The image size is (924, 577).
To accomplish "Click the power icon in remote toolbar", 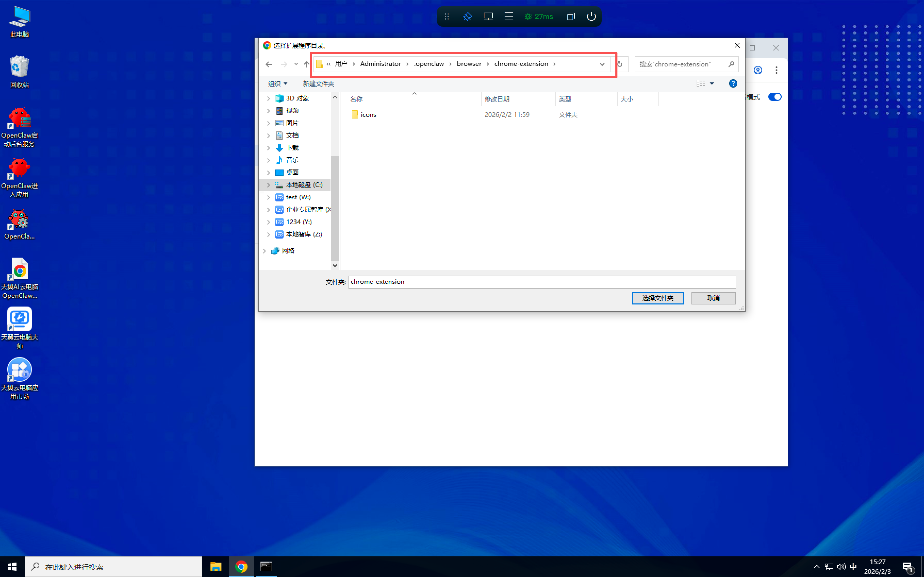I will tap(591, 16).
